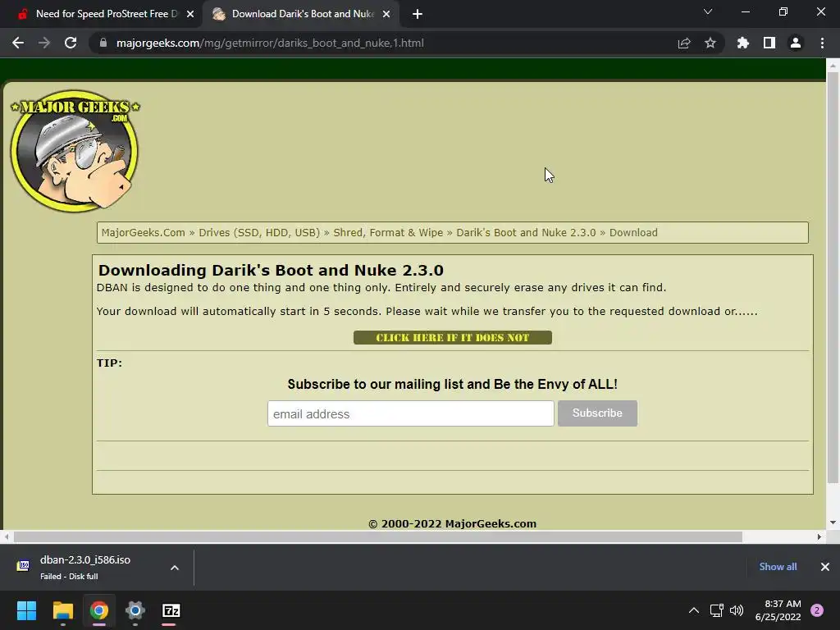Close the Need for Speed tab
The height and width of the screenshot is (630, 840).
[190, 14]
